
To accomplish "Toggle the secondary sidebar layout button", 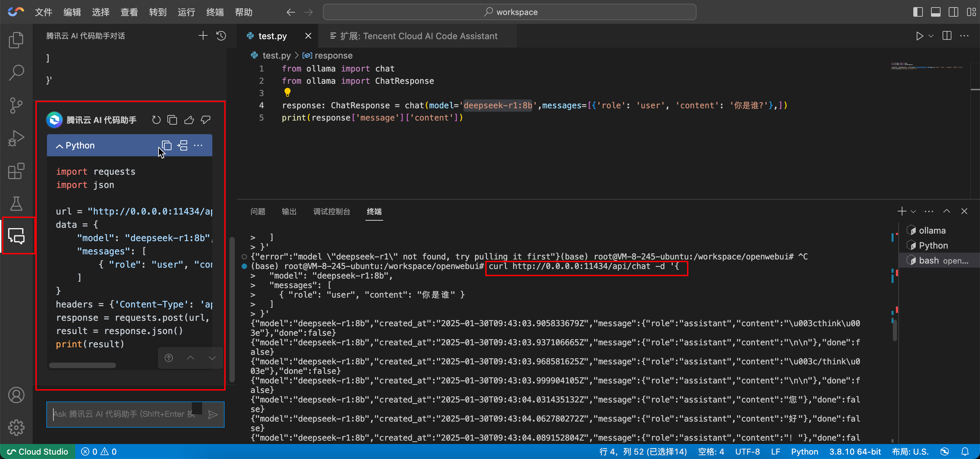I will point(953,12).
